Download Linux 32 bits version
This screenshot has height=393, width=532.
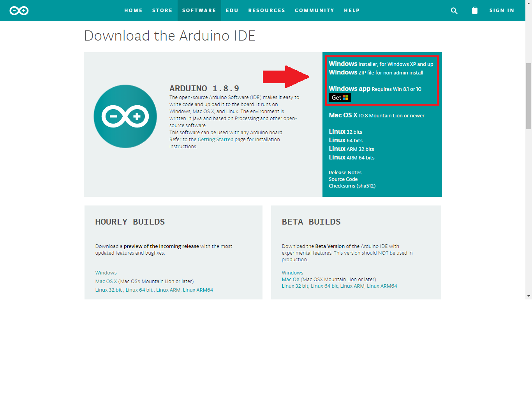[345, 132]
